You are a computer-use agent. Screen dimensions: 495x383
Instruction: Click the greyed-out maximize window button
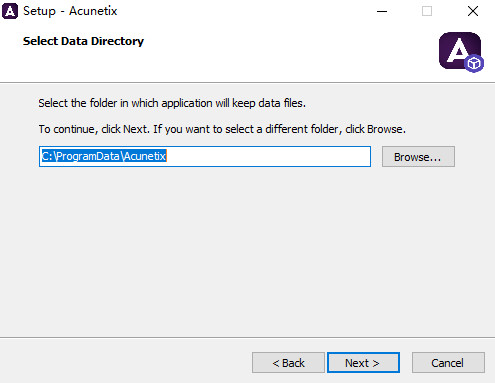pos(427,11)
